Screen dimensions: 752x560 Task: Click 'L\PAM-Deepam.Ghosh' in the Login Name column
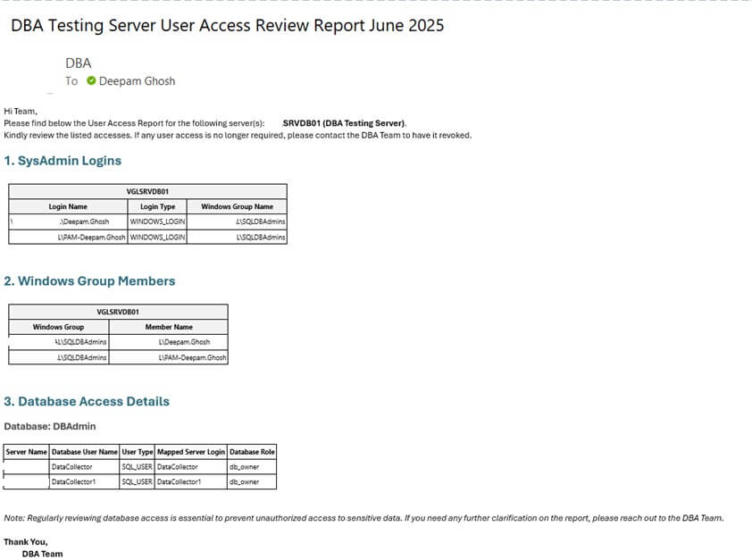pyautogui.click(x=91, y=238)
